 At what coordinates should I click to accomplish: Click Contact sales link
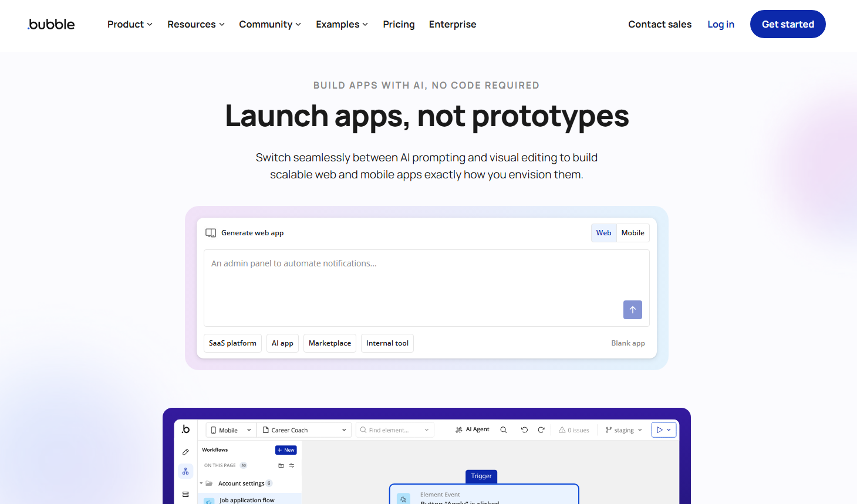click(660, 24)
